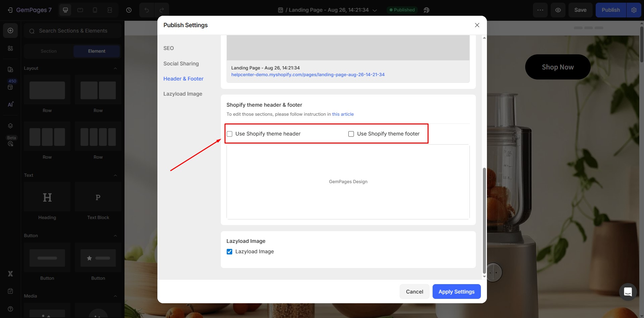Open the Social Sharing tab
The height and width of the screenshot is (318, 644).
(x=181, y=63)
